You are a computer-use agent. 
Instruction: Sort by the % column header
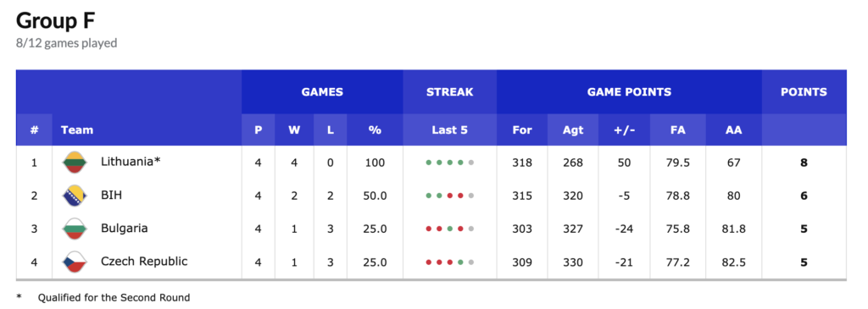375,130
